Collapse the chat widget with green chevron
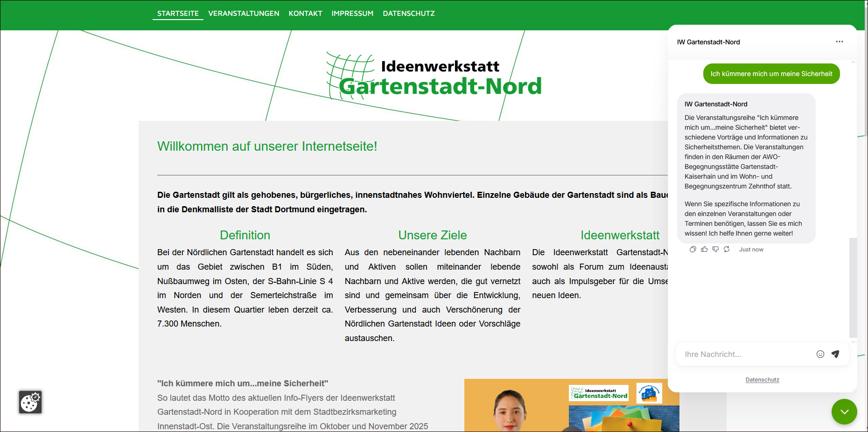868x432 pixels. pyautogui.click(x=844, y=411)
